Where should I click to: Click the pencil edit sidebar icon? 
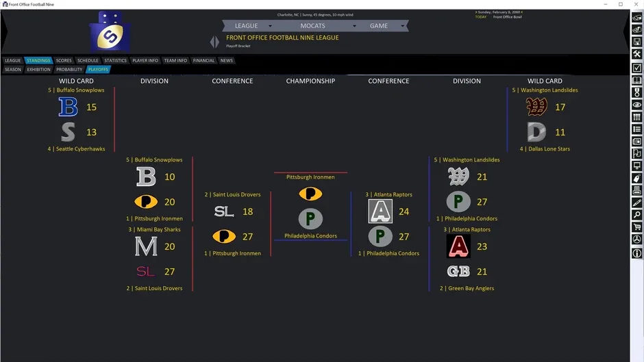[x=636, y=203]
